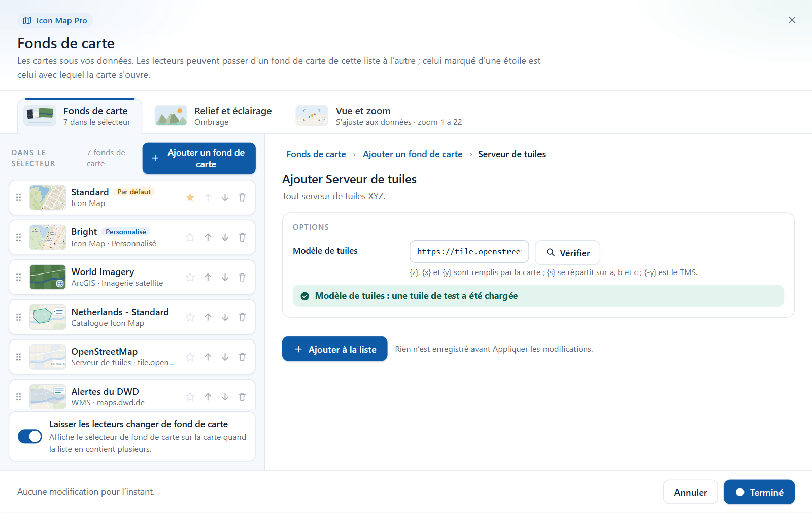Switch to Vue et zoom tab

(379, 116)
